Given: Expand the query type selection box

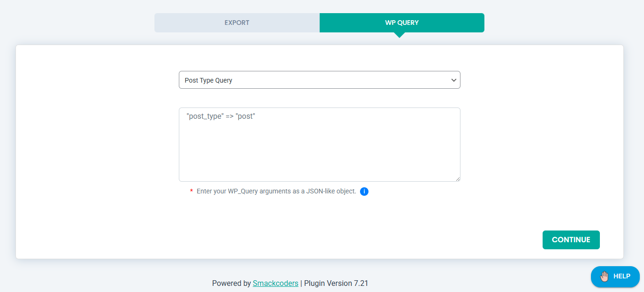Looking at the screenshot, I should tap(319, 80).
